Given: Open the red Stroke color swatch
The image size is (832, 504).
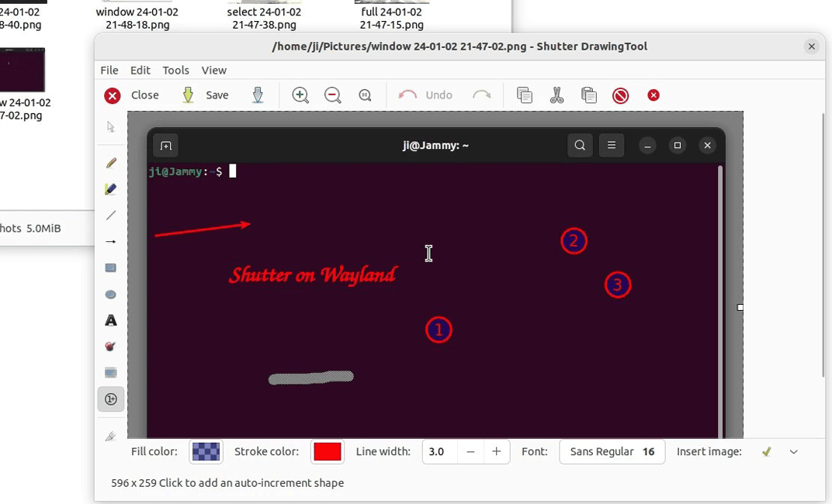Looking at the screenshot, I should (328, 451).
